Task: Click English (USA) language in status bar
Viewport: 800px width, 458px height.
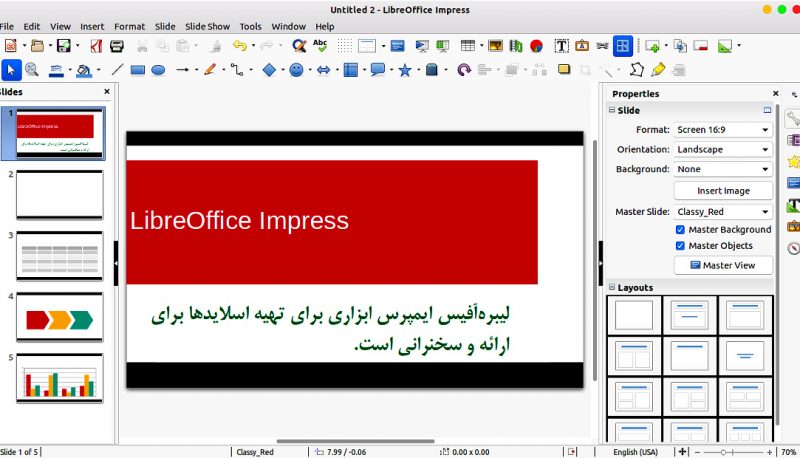Action: pyautogui.click(x=635, y=452)
